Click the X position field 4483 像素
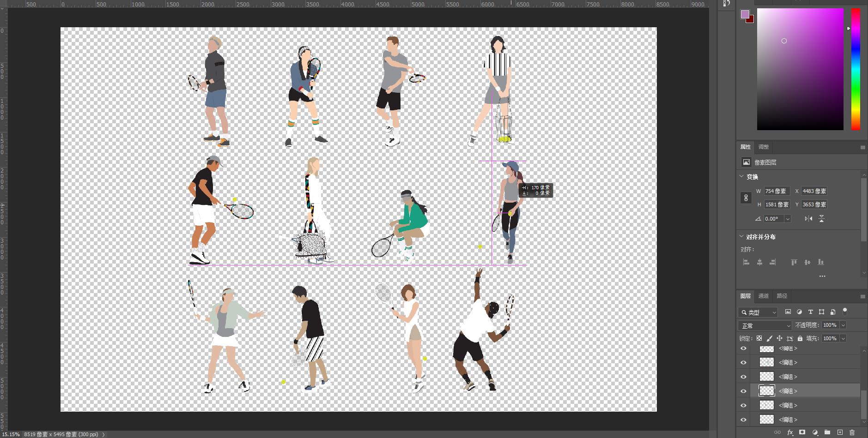Image resolution: width=868 pixels, height=438 pixels. pyautogui.click(x=814, y=191)
